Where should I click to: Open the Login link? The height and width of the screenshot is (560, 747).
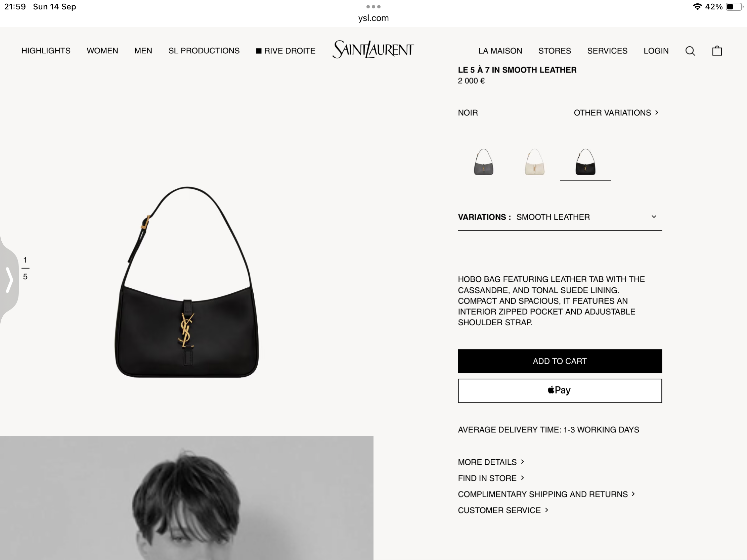click(x=656, y=51)
